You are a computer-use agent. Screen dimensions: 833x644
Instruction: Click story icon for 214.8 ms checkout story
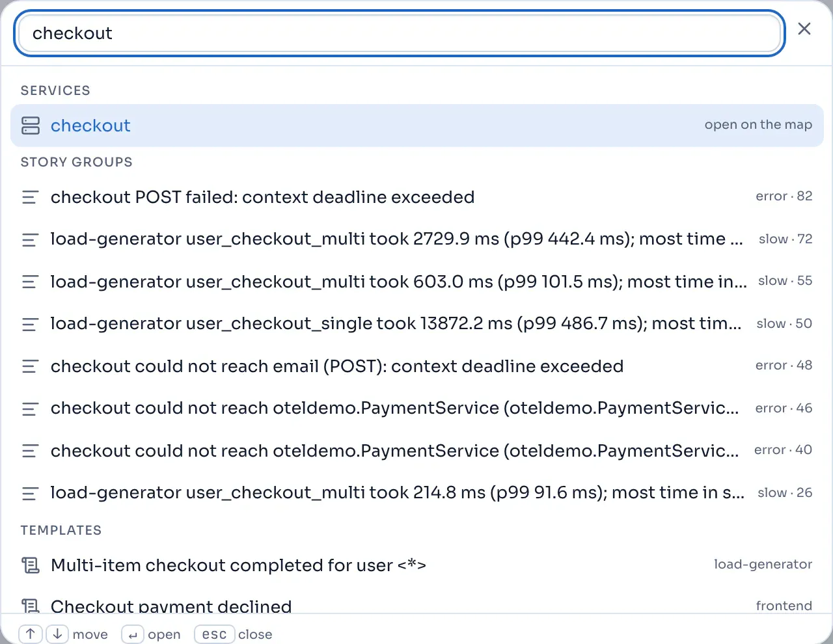[31, 494]
